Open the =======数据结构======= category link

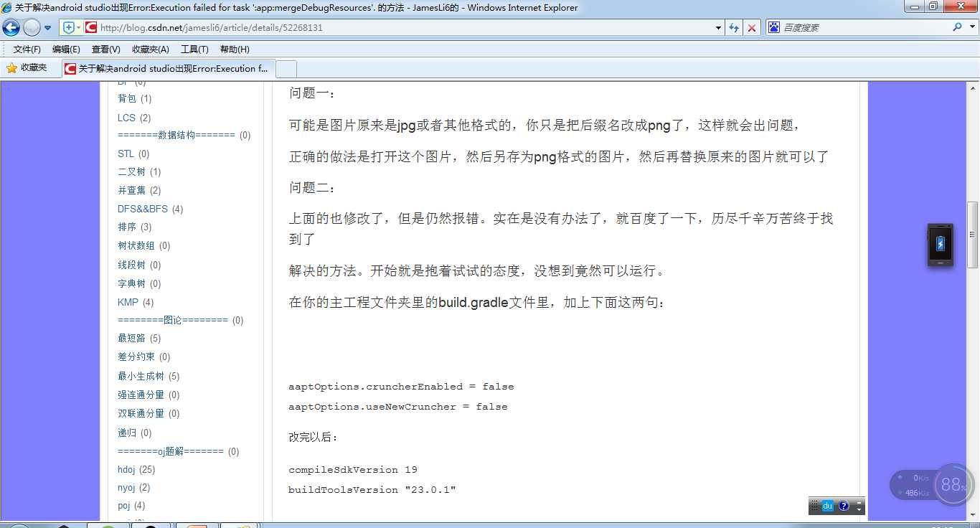[x=176, y=135]
